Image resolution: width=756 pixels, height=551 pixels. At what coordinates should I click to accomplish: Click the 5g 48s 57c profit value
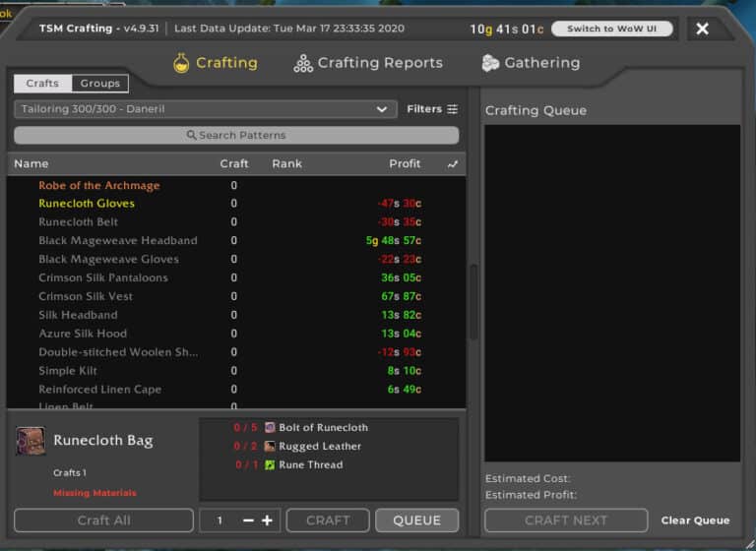click(394, 240)
